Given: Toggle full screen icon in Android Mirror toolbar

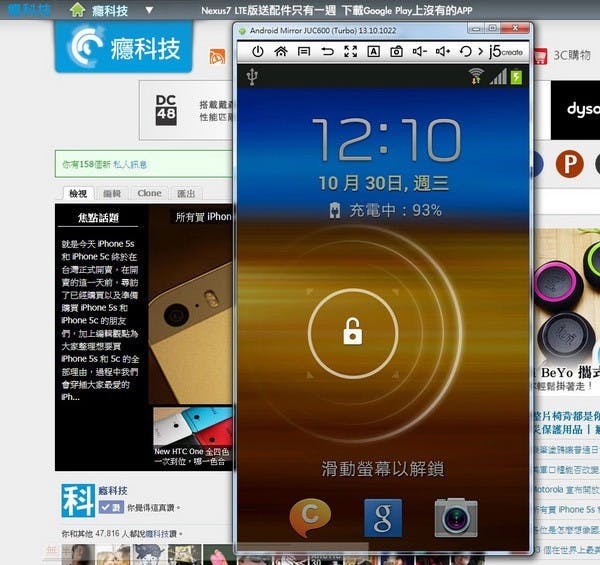Looking at the screenshot, I should 351,51.
